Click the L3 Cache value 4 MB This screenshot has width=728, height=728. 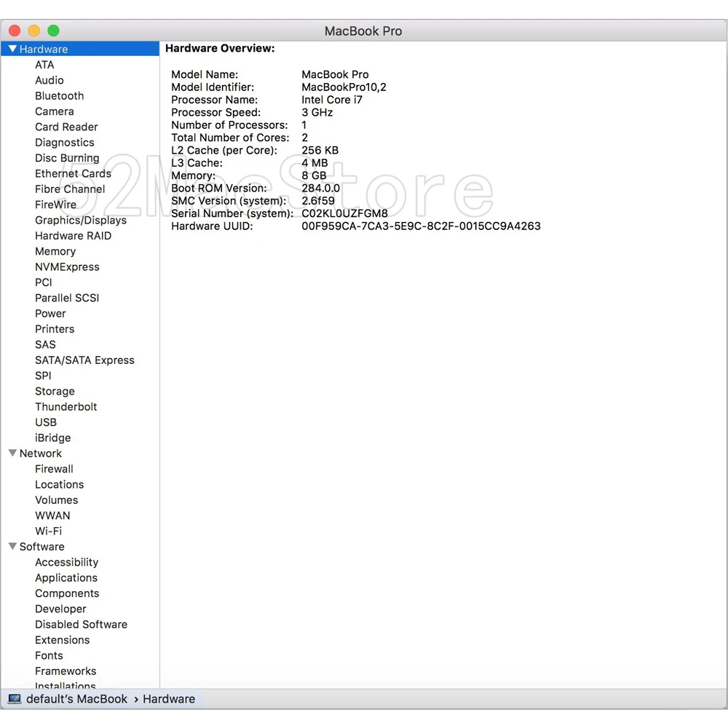click(314, 163)
